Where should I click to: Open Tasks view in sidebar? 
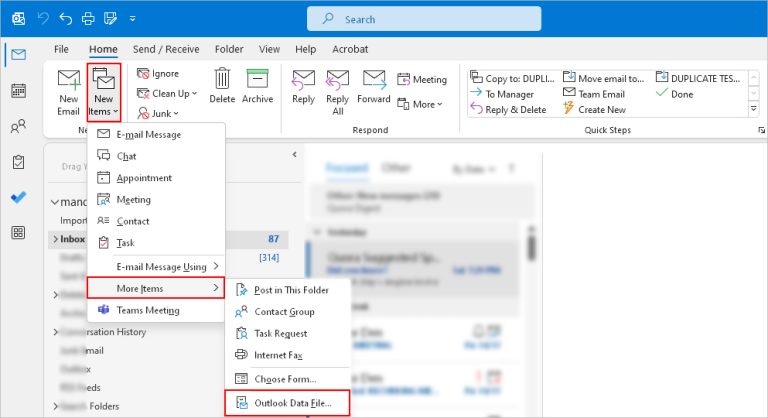(19, 162)
